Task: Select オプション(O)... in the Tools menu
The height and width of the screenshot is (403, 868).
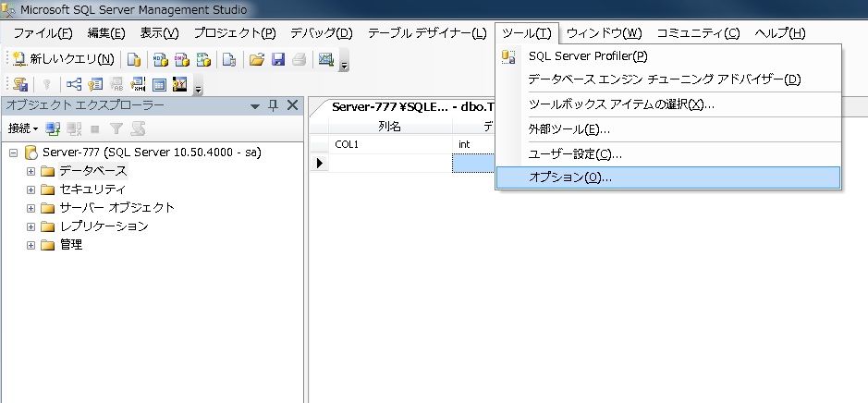Action: tap(570, 177)
